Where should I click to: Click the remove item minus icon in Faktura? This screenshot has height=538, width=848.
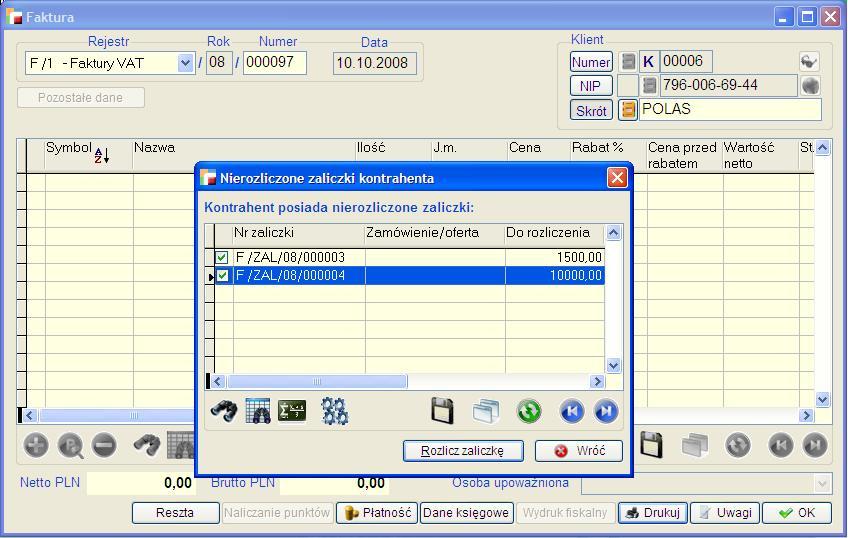104,446
